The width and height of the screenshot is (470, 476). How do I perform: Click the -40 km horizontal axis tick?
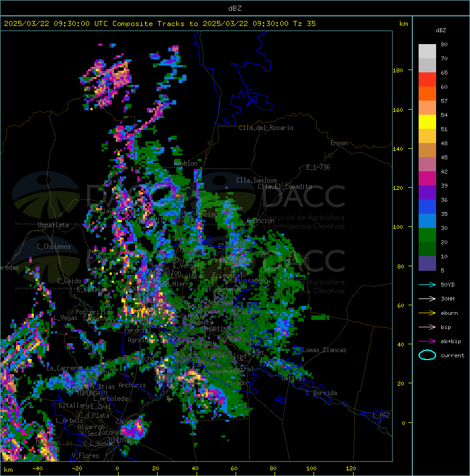37,469
